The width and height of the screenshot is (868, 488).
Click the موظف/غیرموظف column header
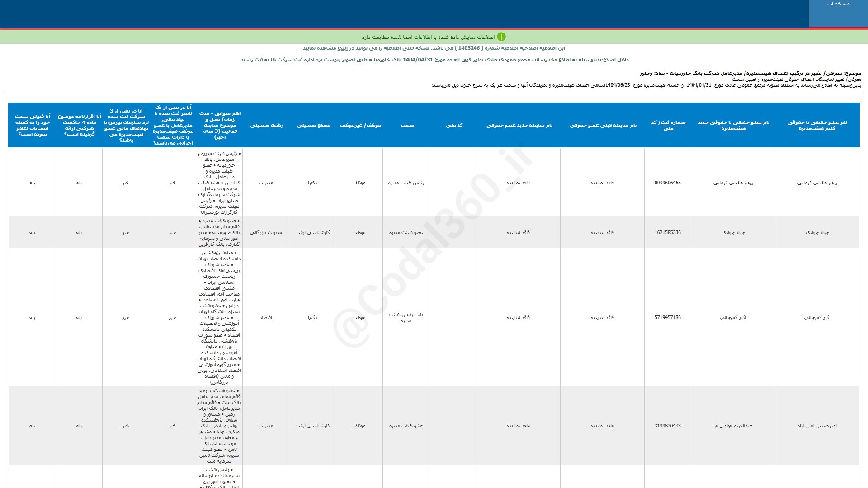[x=360, y=126]
